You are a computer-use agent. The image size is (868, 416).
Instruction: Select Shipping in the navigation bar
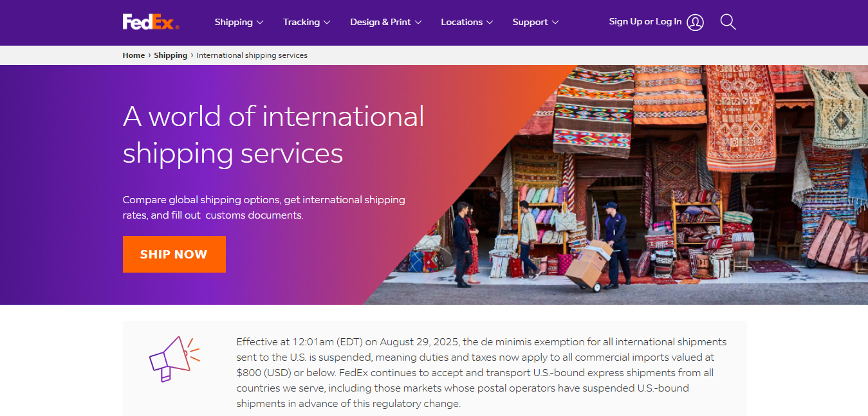click(234, 22)
